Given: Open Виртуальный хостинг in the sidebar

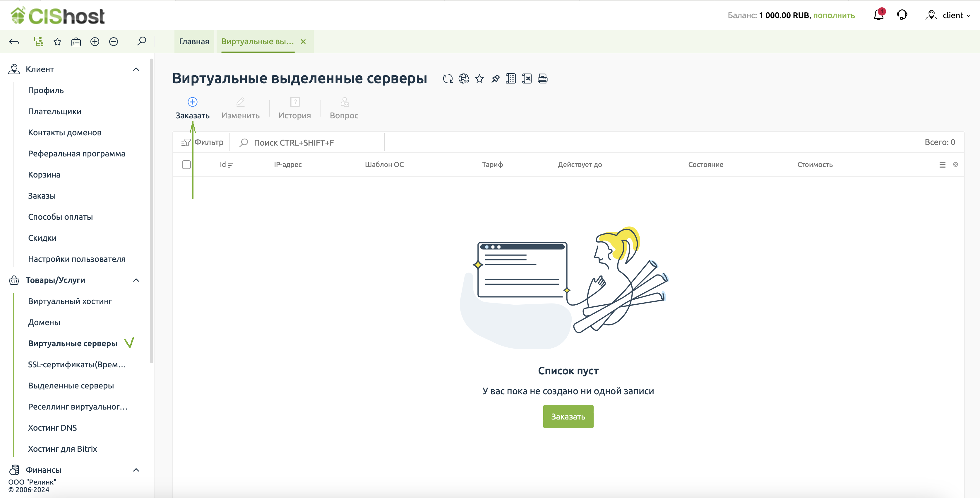Looking at the screenshot, I should click(x=70, y=301).
